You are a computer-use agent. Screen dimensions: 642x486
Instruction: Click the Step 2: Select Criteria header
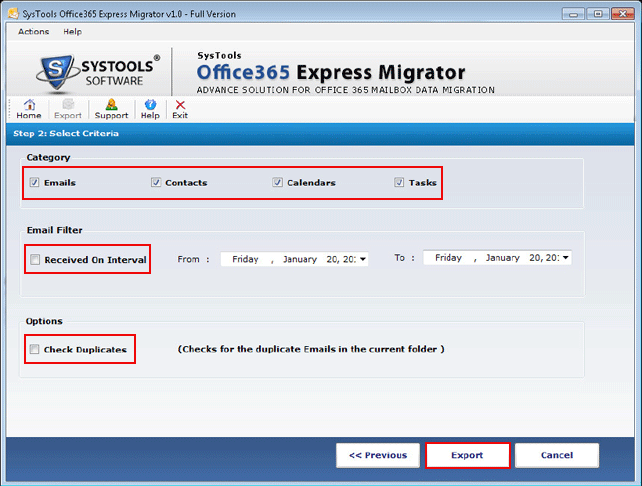coord(66,133)
